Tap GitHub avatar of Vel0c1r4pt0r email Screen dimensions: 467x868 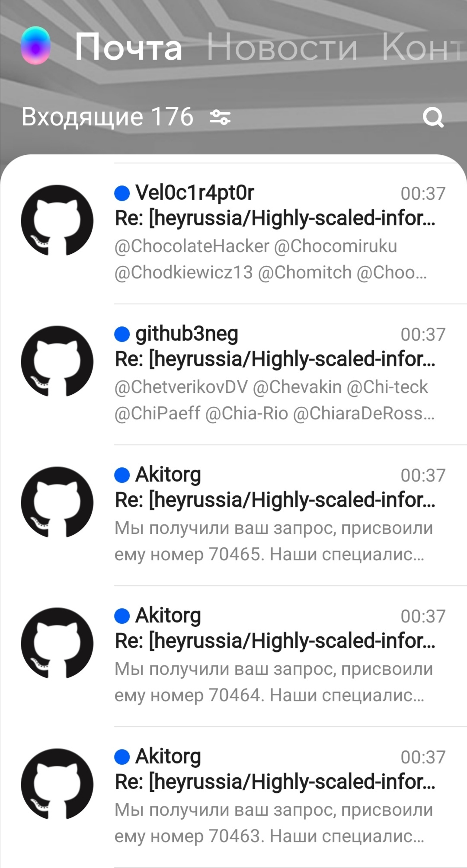point(57,220)
